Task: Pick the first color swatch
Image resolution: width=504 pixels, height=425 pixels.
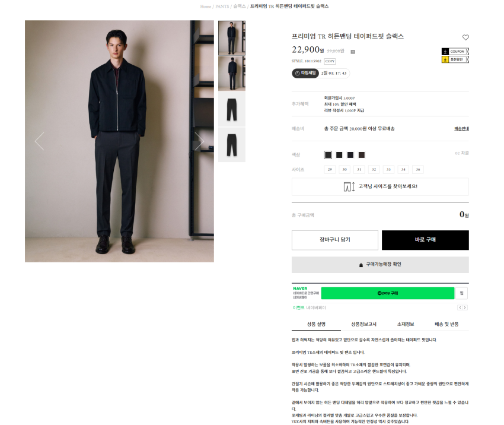Action: [328, 155]
